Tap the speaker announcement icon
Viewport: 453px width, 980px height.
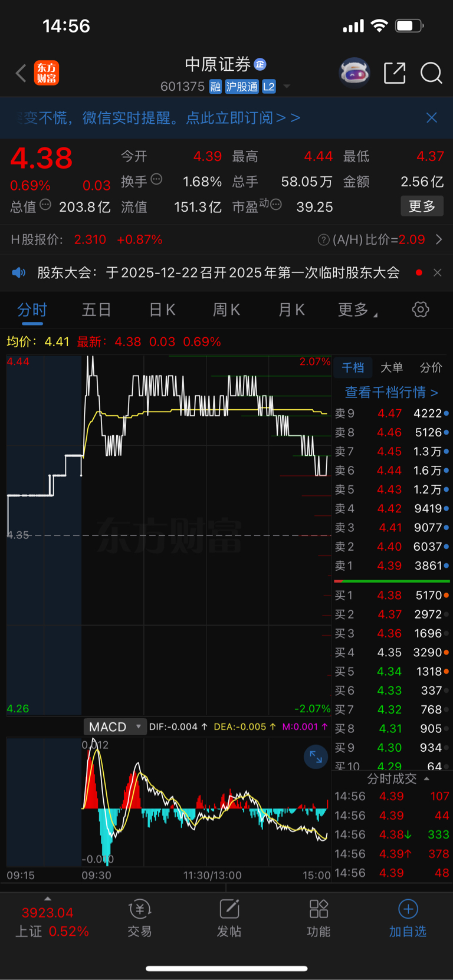(19, 272)
